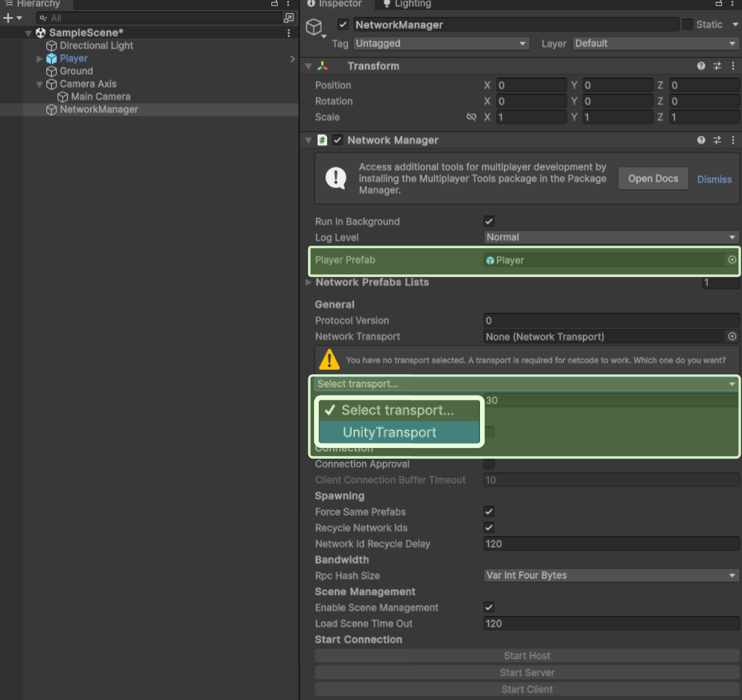
Task: Toggle NetworkManager GameObject active checkbox
Action: click(x=343, y=24)
